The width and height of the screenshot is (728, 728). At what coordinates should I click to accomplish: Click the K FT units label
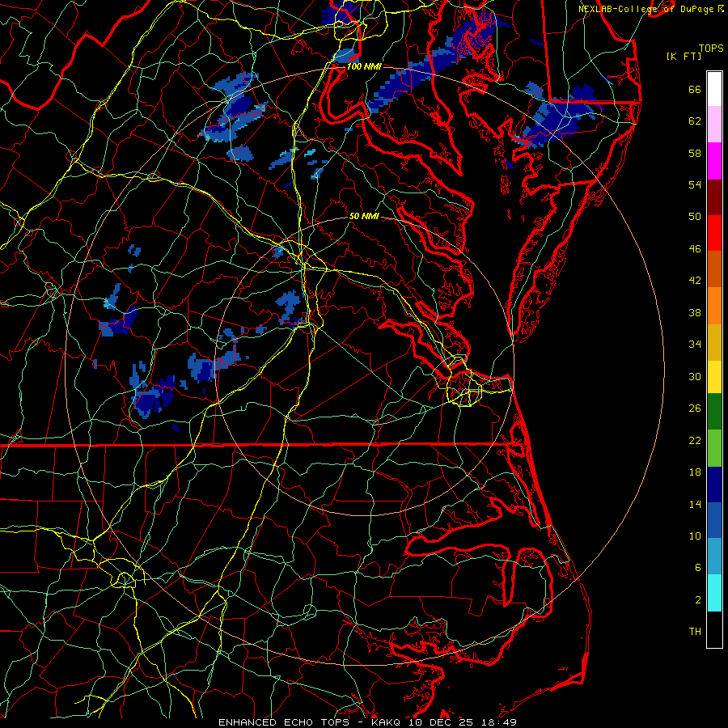tap(684, 57)
